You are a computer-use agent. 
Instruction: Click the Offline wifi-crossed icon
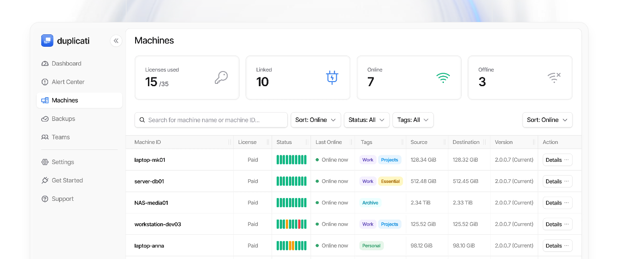(554, 77)
